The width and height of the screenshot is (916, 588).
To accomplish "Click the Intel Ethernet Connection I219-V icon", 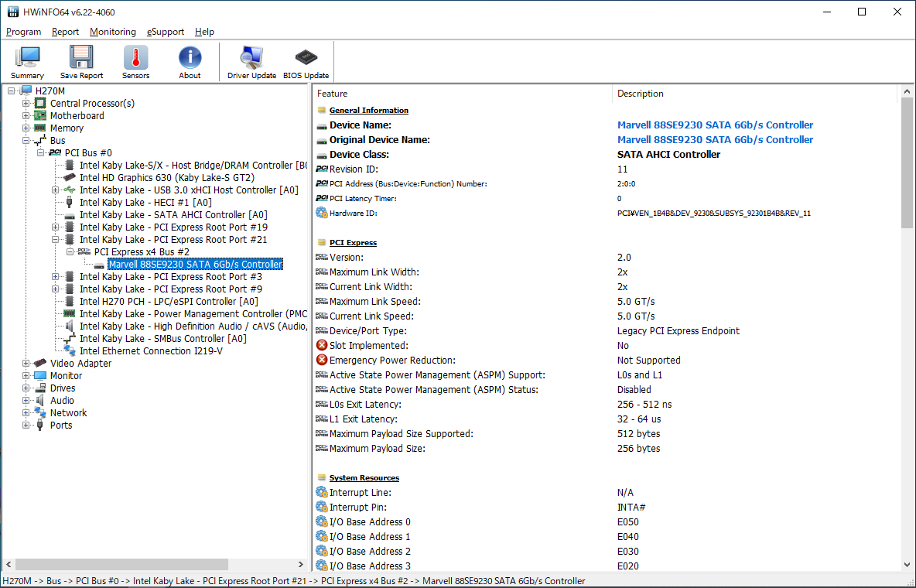I will (x=70, y=350).
